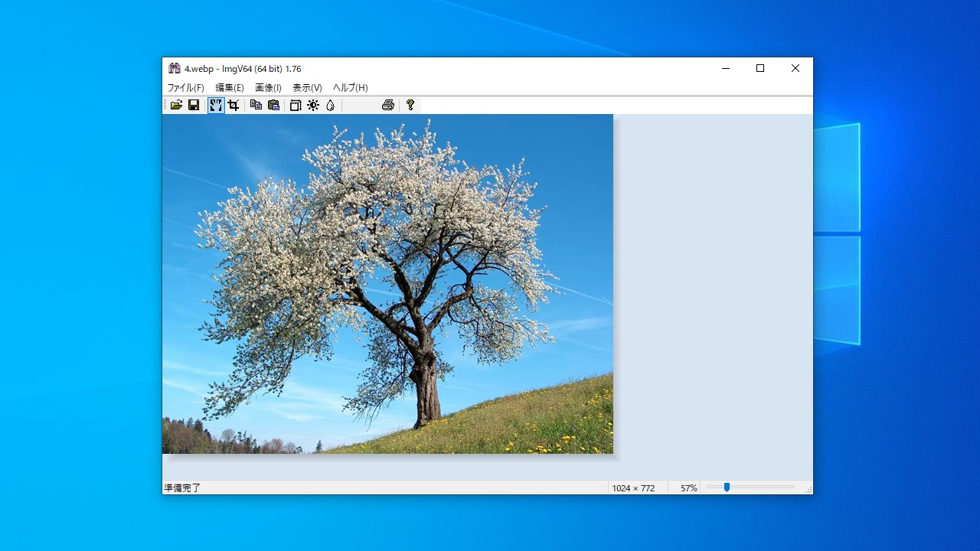Open the image resize icon
980x551 pixels.
(x=296, y=106)
